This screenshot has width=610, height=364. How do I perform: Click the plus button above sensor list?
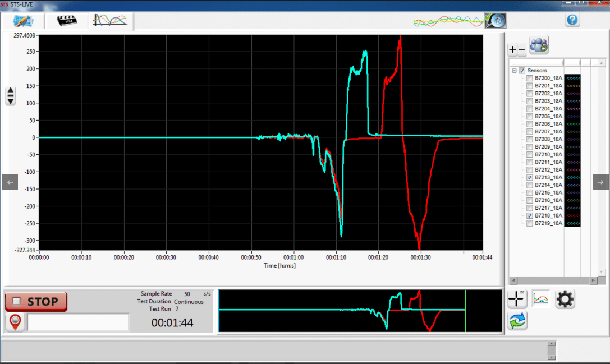pyautogui.click(x=512, y=50)
